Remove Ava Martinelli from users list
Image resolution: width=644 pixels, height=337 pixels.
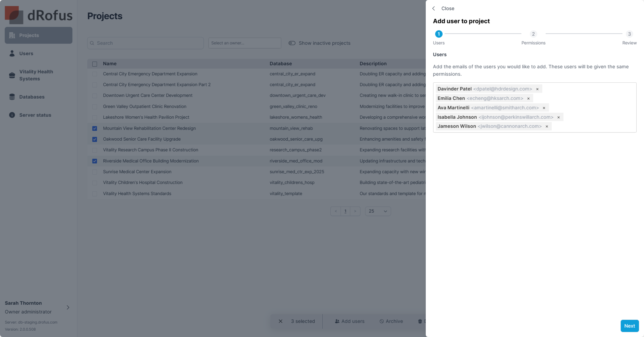point(544,108)
